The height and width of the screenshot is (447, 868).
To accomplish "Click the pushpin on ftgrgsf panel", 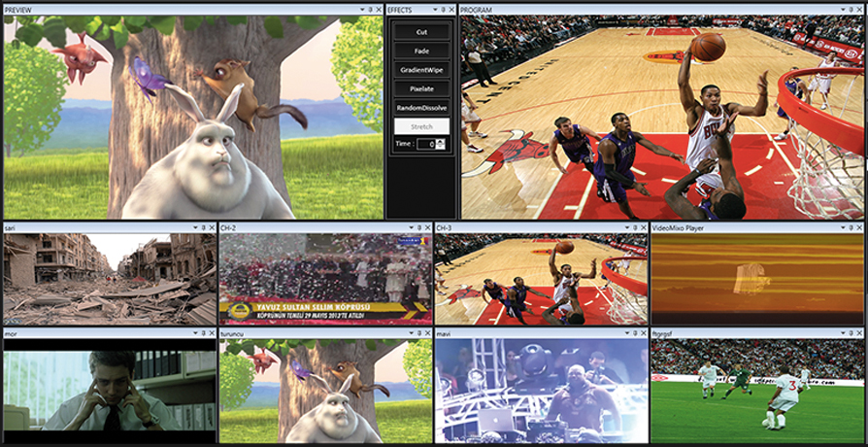I will [851, 333].
